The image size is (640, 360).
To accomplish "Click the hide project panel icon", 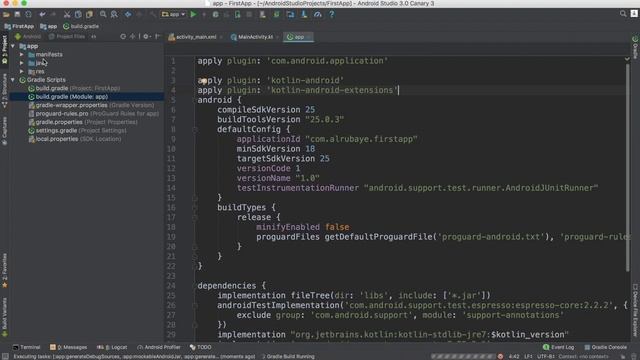I will coord(158,36).
